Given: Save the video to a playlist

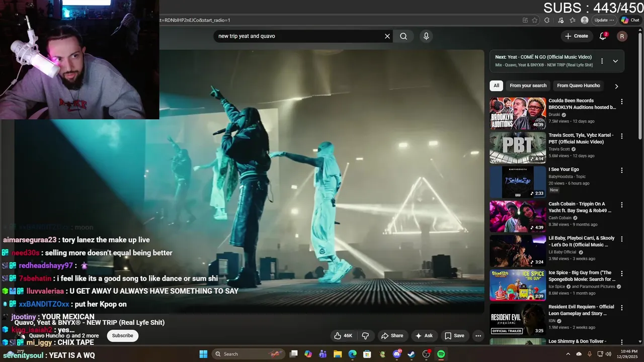Looking at the screenshot, I should click(x=454, y=335).
